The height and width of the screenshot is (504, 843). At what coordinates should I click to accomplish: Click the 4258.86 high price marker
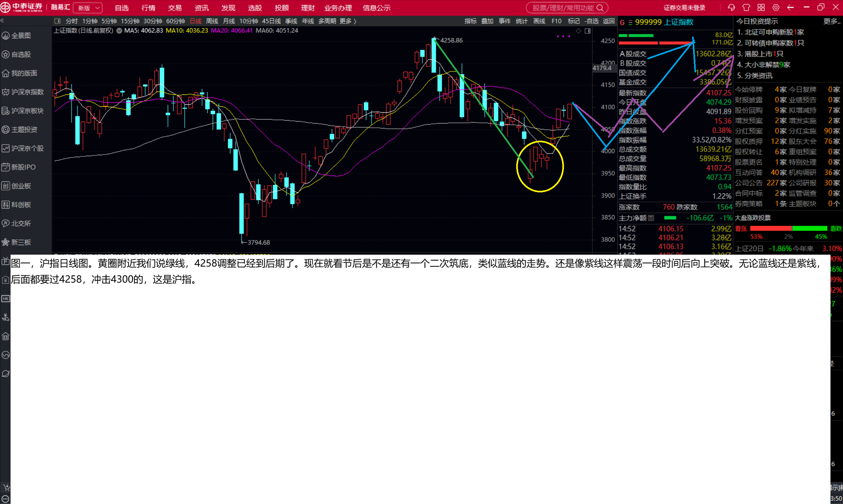pyautogui.click(x=451, y=41)
